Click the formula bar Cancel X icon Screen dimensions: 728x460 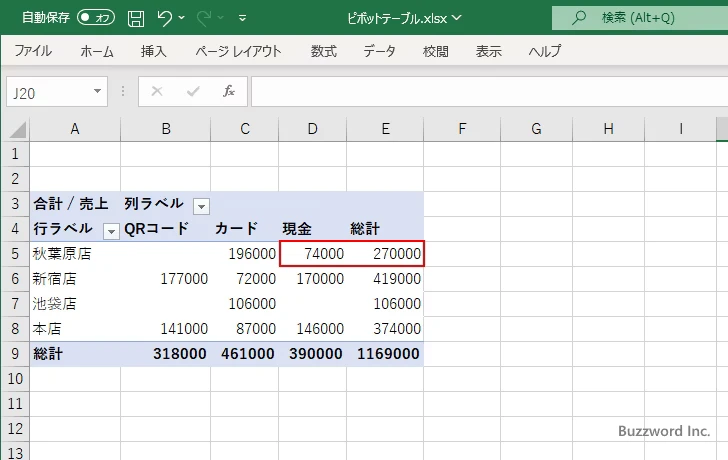pos(157,91)
